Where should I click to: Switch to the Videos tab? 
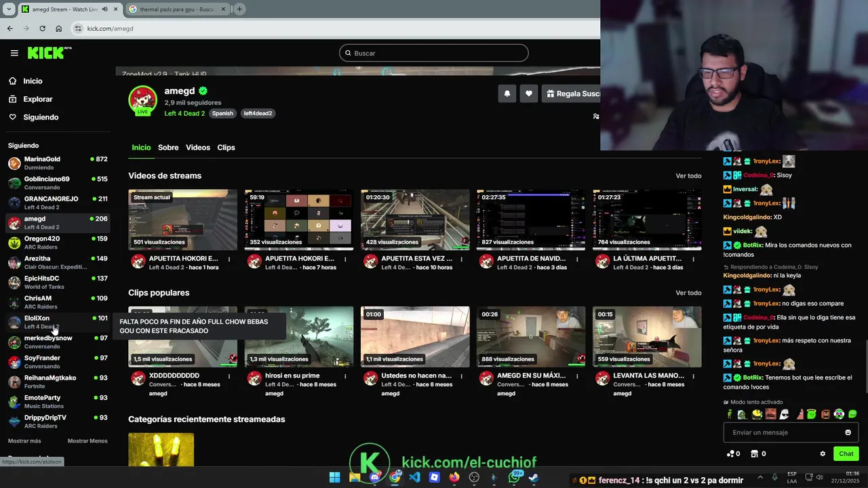(198, 147)
